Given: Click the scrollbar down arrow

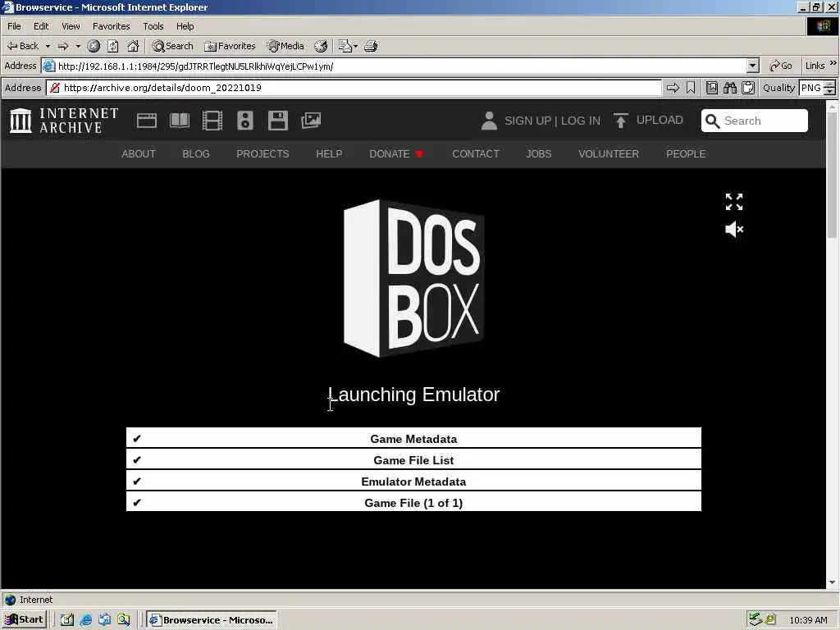Looking at the screenshot, I should (832, 582).
